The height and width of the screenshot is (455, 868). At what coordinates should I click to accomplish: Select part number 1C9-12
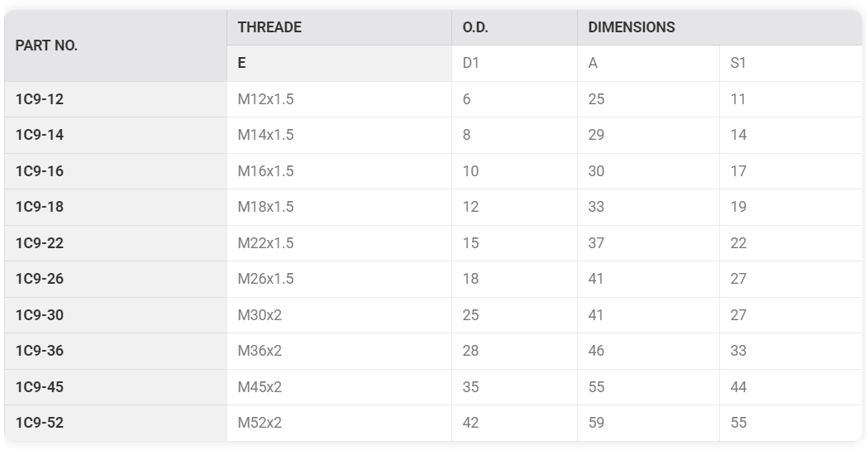click(40, 99)
